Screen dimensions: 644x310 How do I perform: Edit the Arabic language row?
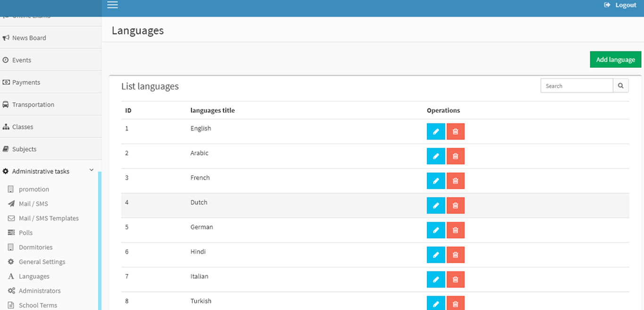point(436,156)
